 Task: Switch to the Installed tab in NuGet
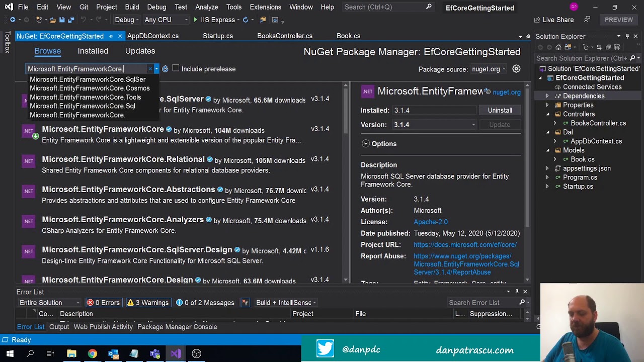pyautogui.click(x=93, y=51)
